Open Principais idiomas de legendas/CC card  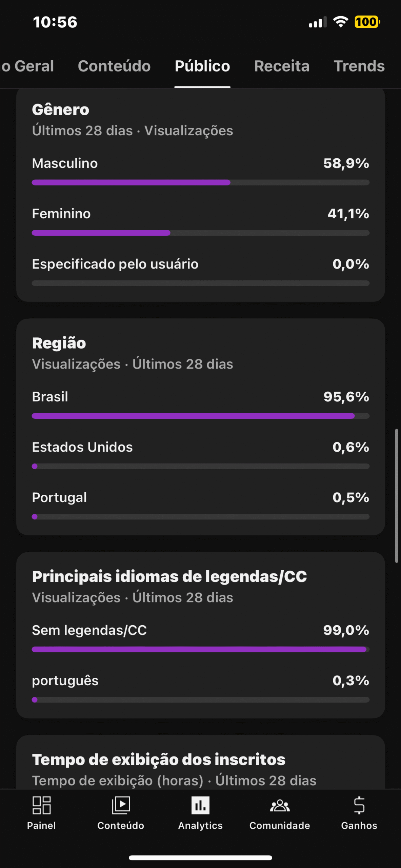[169, 576]
